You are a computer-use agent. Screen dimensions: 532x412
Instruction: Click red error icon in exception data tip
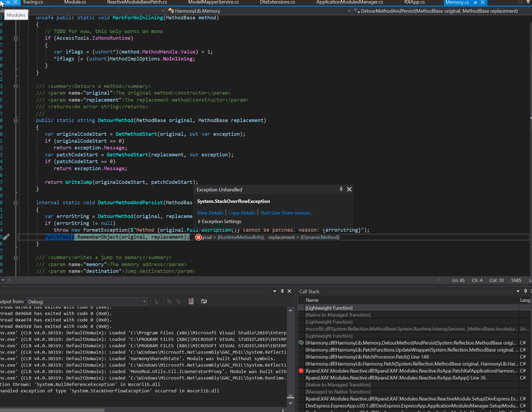click(198, 237)
